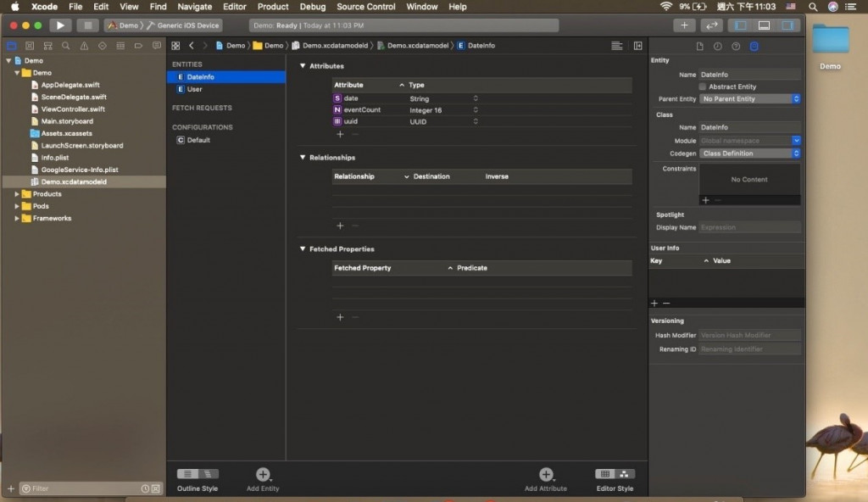Viewport: 868px width, 502px height.
Task: Open the Debug navigator
Action: pos(120,46)
